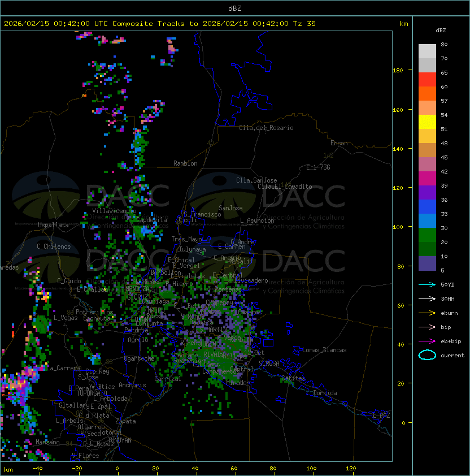Image resolution: width=470 pixels, height=476 pixels.
Task: Click the 'L_Dormida' map label
Action: coord(321,393)
